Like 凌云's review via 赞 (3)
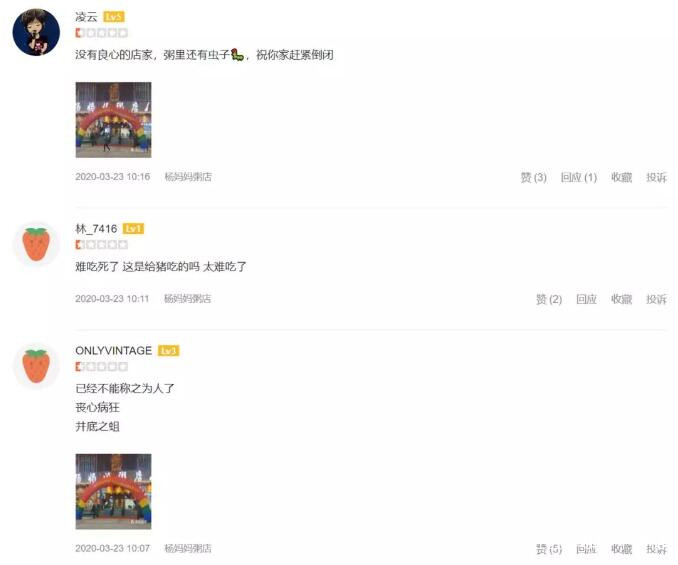Screen dimensions: 678x565 click(533, 177)
